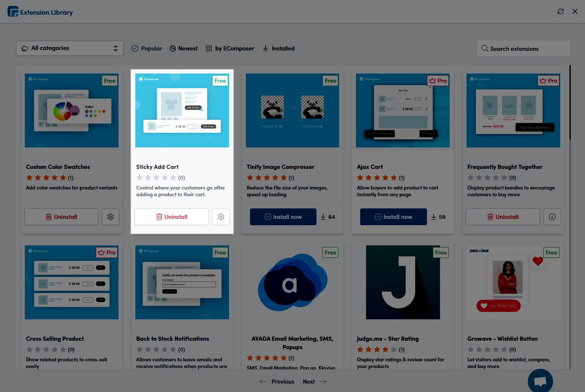Click AVADA Email Marketing, SMS, Popups title
Viewport: 585px width, 392px height.
tap(292, 343)
